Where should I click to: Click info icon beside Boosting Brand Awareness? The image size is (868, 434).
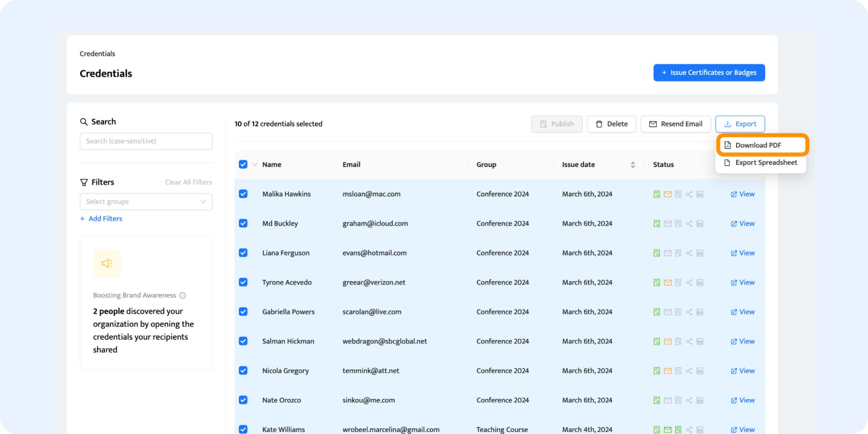point(183,296)
